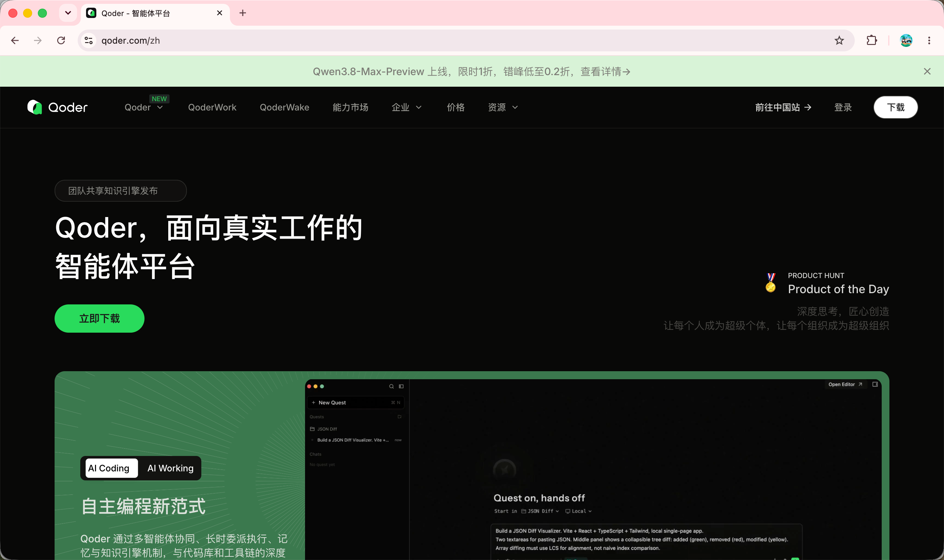Open site information icon in address bar

coord(89,40)
